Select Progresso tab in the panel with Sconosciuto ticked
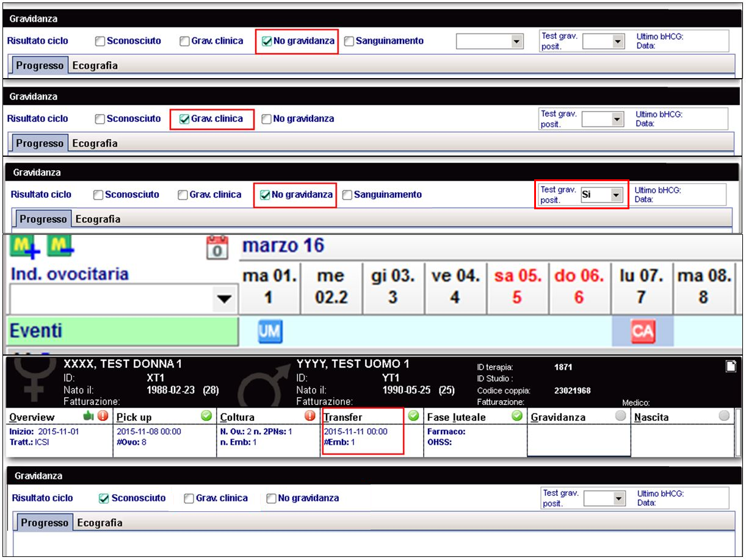Viewport: 746px width, 560px height. coord(45,523)
